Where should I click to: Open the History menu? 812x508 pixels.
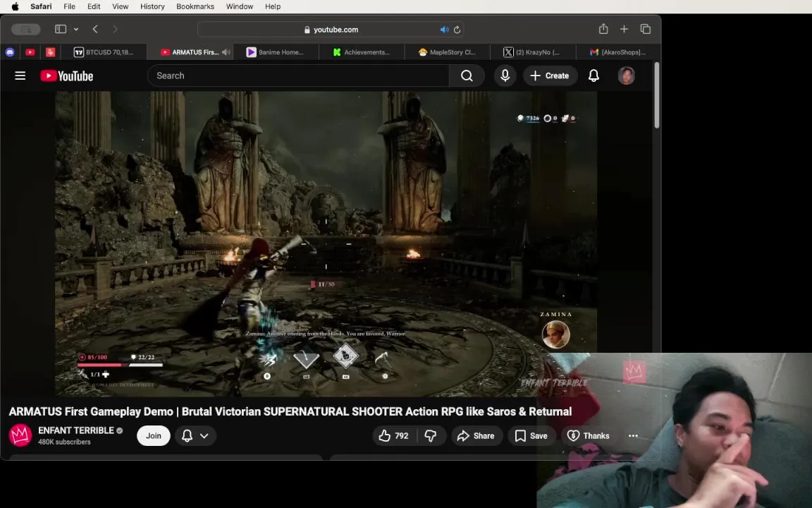(x=152, y=7)
